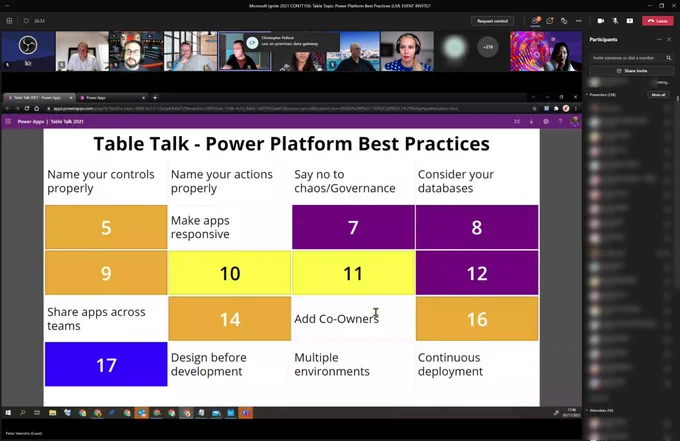This screenshot has height=441, width=680.
Task: Select the blonde woman with headset video tile
Action: click(x=407, y=51)
